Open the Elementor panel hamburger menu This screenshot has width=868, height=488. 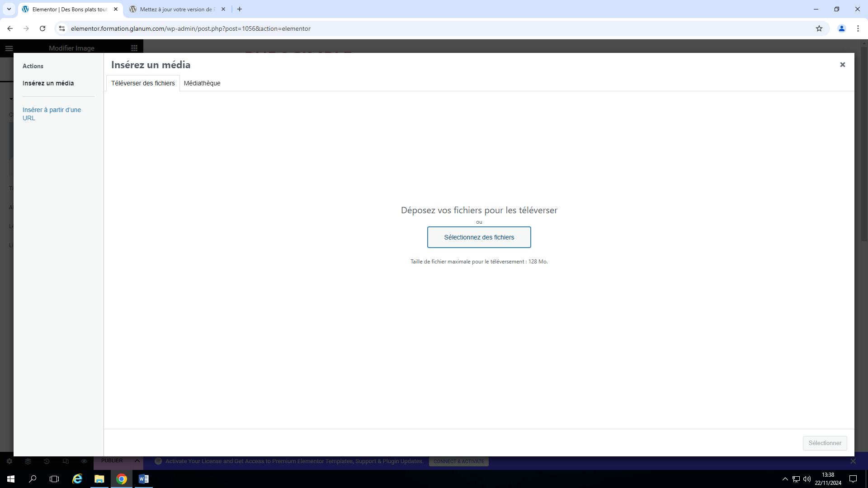tap(9, 48)
